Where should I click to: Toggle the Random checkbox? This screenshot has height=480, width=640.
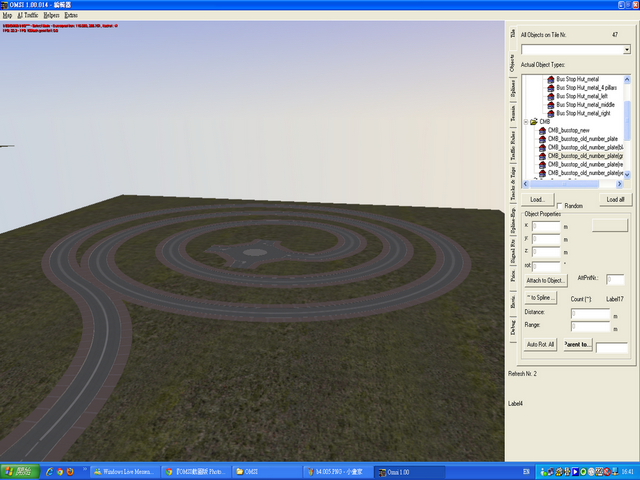pyautogui.click(x=559, y=205)
